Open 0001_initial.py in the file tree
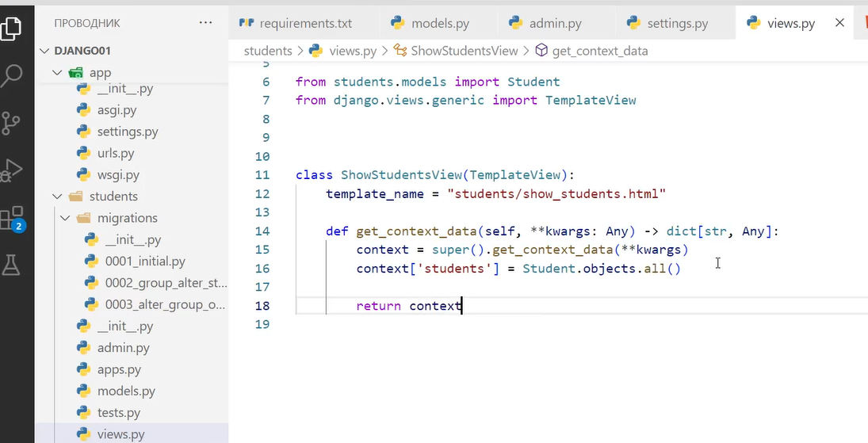Image resolution: width=868 pixels, height=443 pixels. tap(145, 262)
